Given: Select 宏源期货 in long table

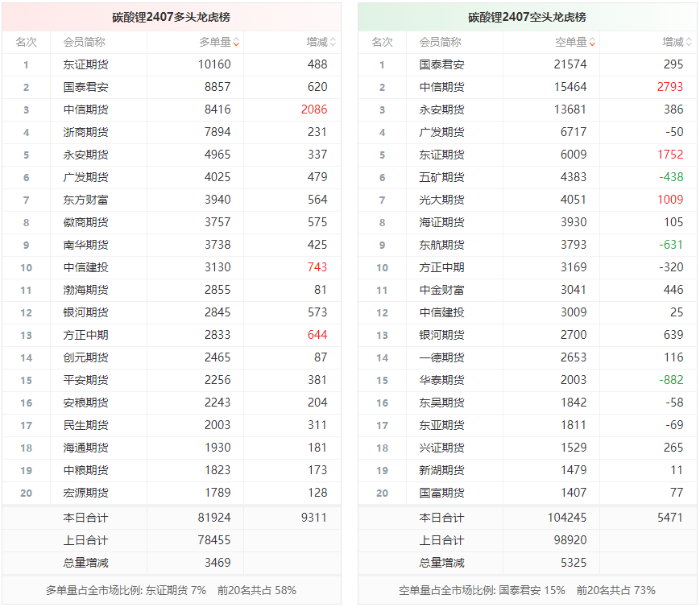Looking at the screenshot, I should [85, 493].
